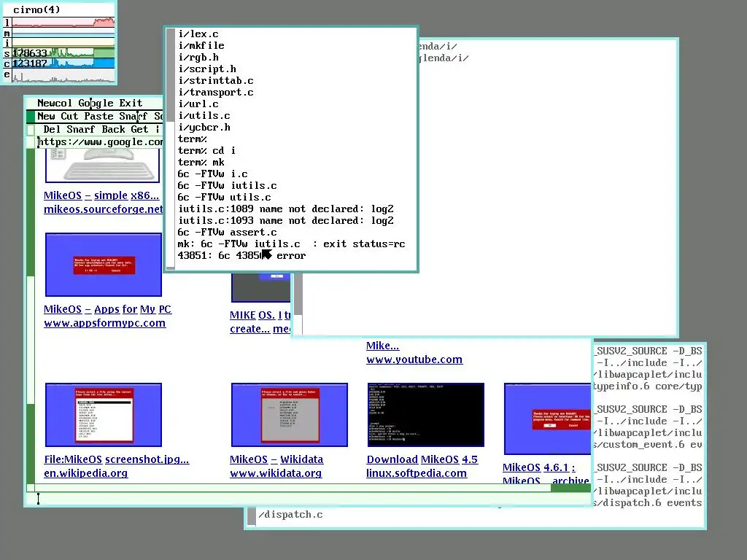Click Snarf in the column tag line
The width and height of the screenshot is (747, 560).
pyautogui.click(x=133, y=116)
